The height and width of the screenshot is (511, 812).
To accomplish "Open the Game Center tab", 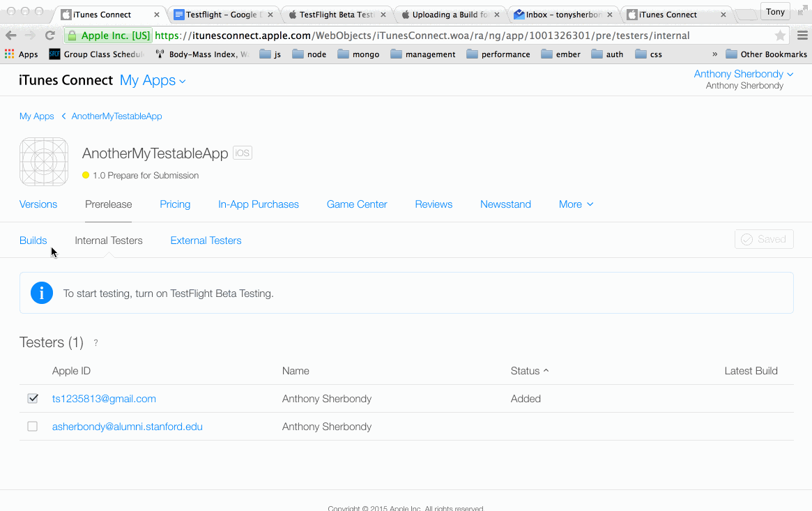I will coord(357,204).
